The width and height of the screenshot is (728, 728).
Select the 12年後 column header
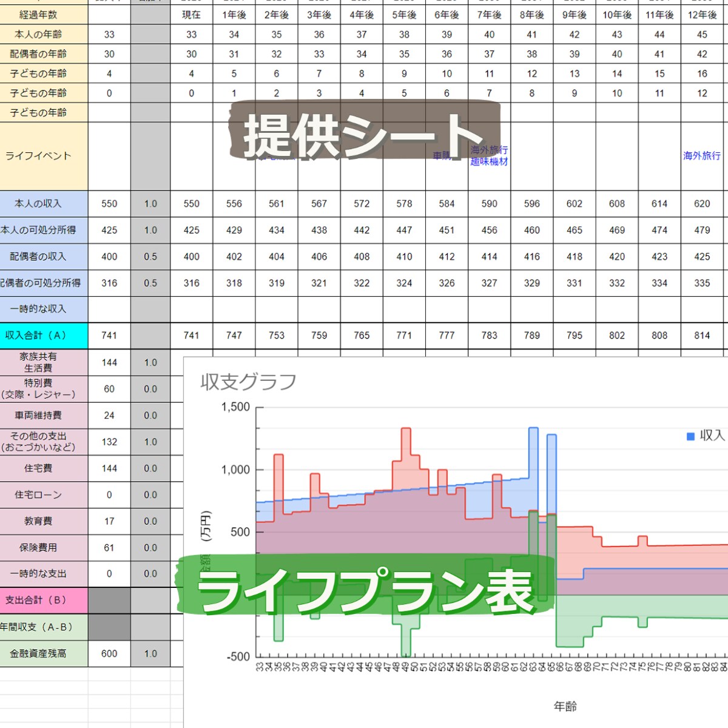702,15
